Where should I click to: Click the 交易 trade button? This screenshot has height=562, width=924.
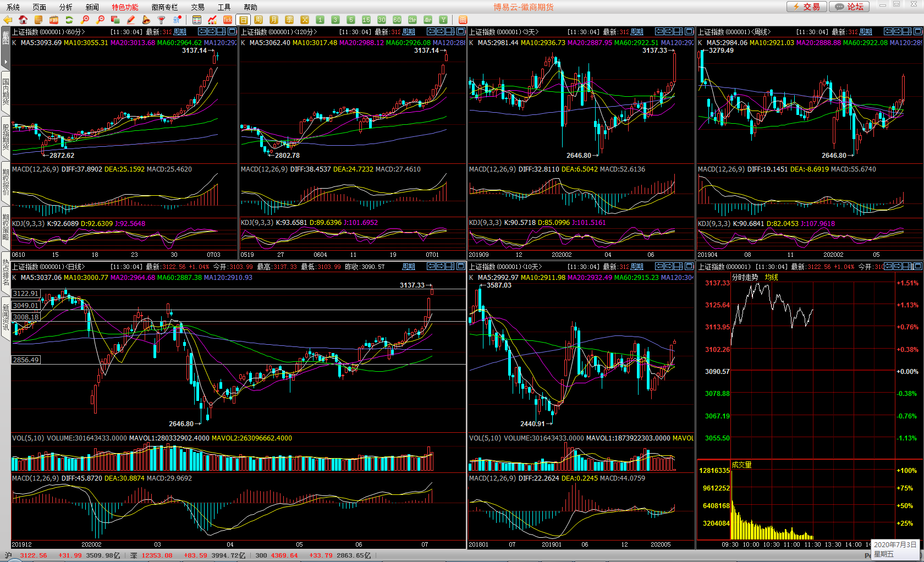806,7
